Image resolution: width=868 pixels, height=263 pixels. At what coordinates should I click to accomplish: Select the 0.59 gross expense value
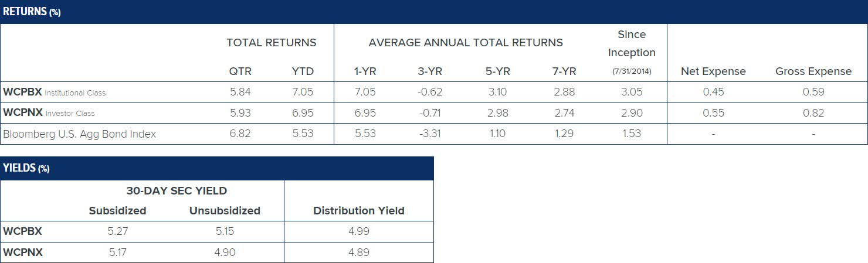click(813, 92)
